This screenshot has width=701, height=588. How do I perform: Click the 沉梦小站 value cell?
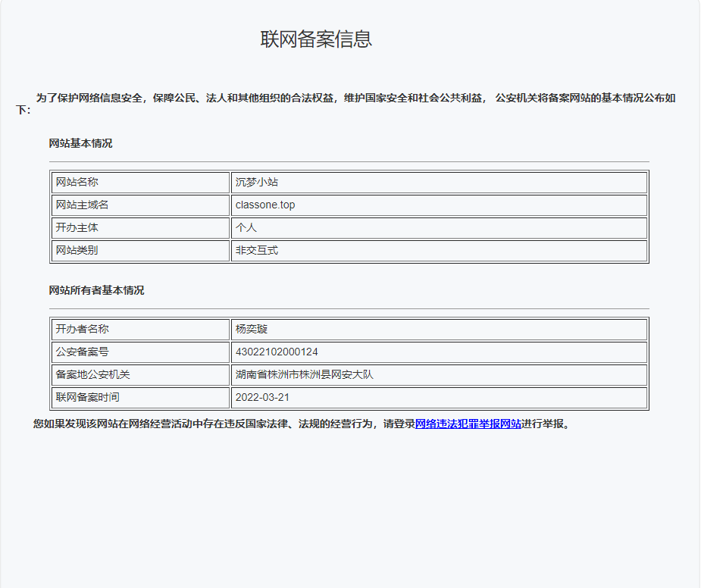[x=439, y=183]
